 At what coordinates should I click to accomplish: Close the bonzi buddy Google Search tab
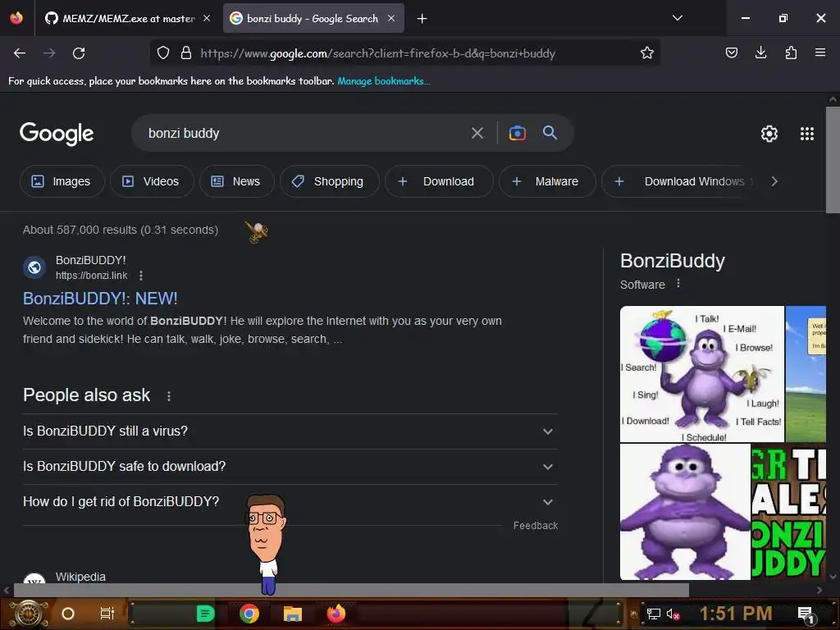tap(391, 18)
